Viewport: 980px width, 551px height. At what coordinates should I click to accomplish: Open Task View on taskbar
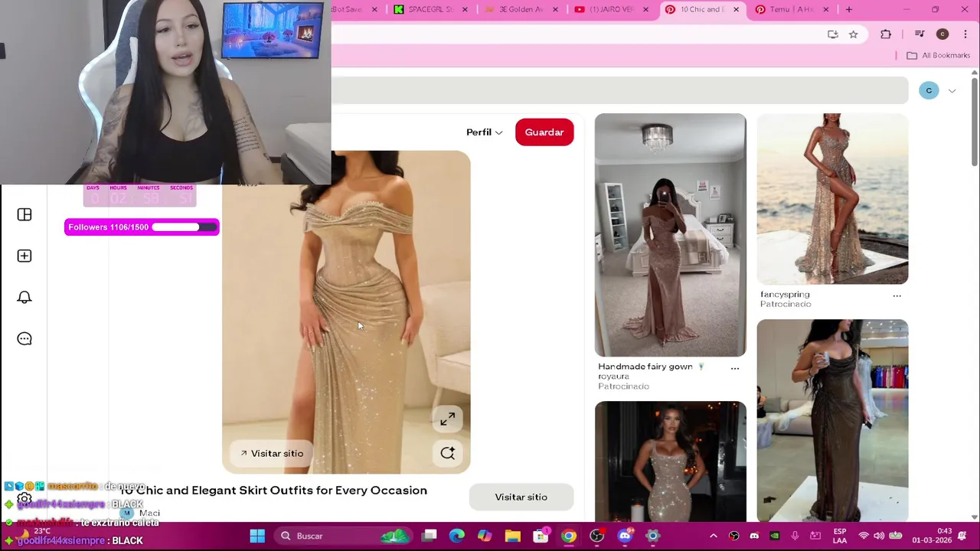pyautogui.click(x=430, y=536)
